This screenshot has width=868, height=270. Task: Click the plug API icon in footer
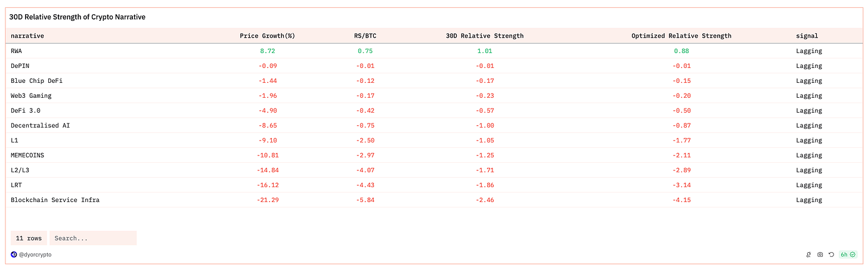(808, 255)
